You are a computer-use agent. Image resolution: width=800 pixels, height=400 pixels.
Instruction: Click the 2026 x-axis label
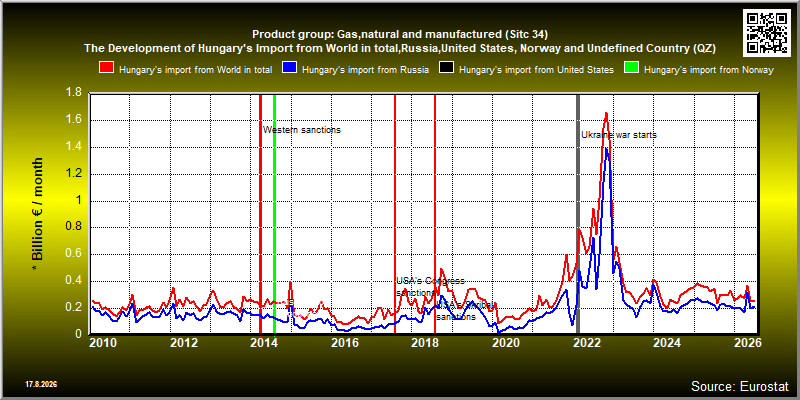(747, 343)
